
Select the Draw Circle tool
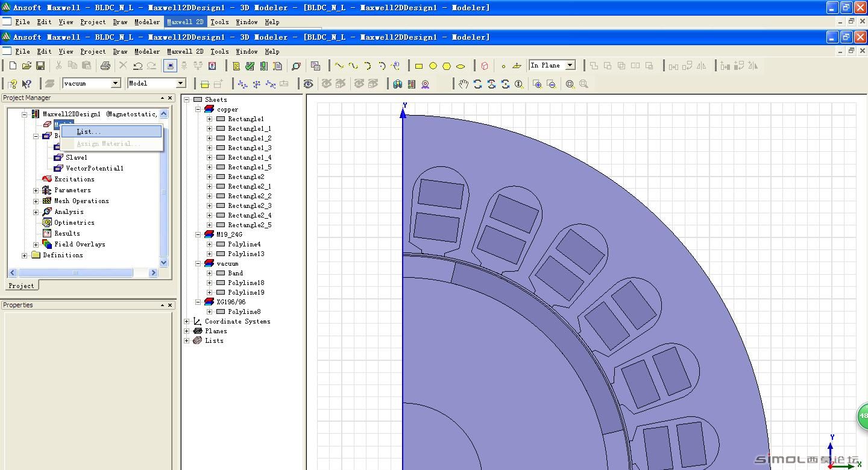coord(433,66)
